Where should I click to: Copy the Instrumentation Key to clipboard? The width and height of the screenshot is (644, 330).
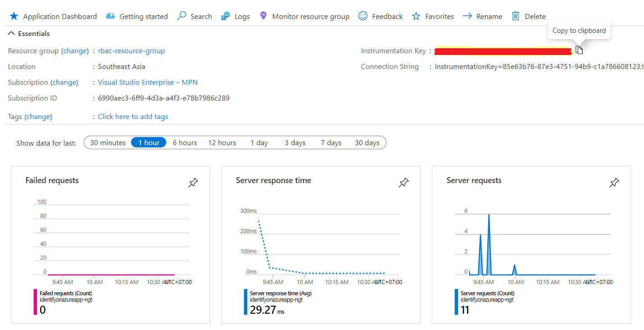tap(579, 50)
